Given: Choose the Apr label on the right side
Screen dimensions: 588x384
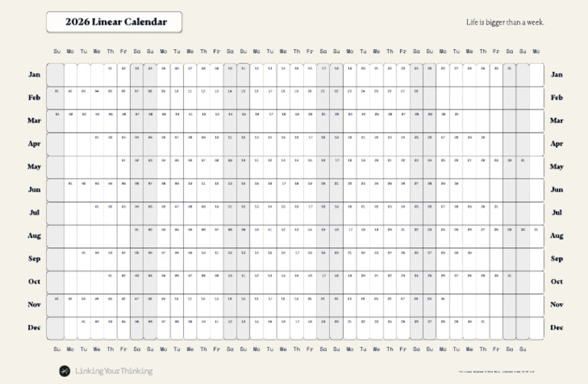Looking at the screenshot, I should click(557, 144).
